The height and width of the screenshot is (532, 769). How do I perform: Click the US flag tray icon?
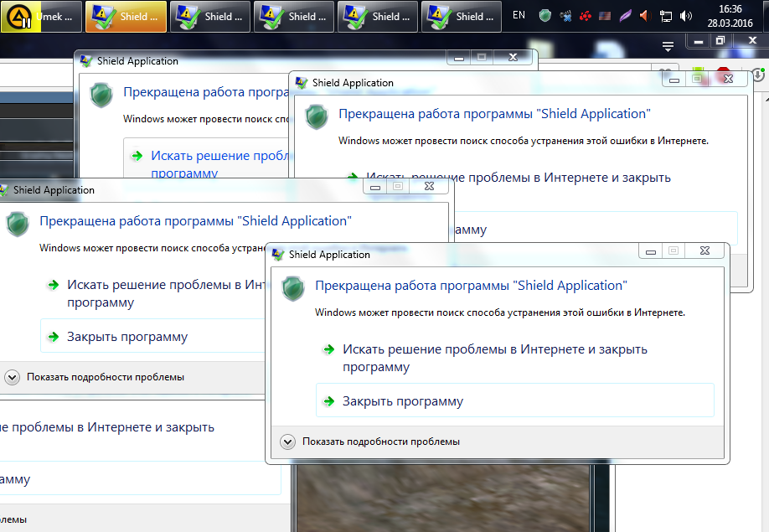point(605,16)
